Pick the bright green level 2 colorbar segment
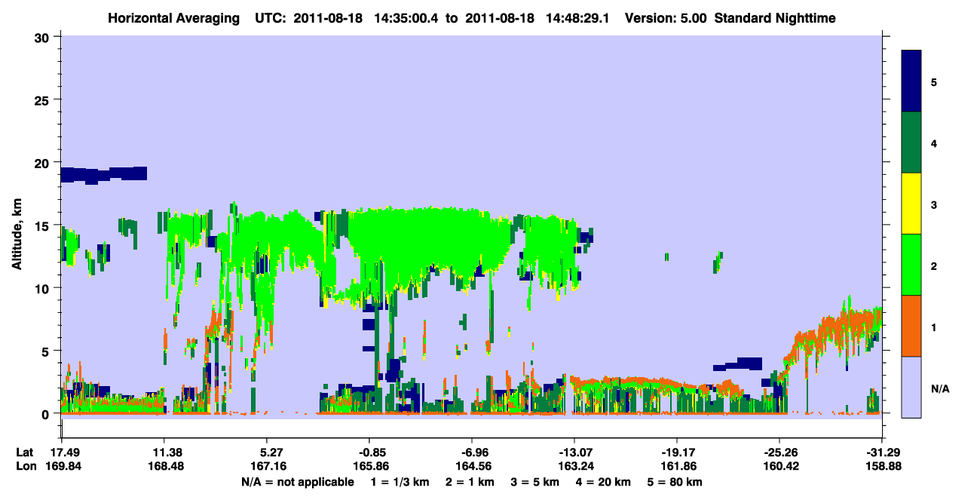This screenshot has width=980, height=503. 911,265
